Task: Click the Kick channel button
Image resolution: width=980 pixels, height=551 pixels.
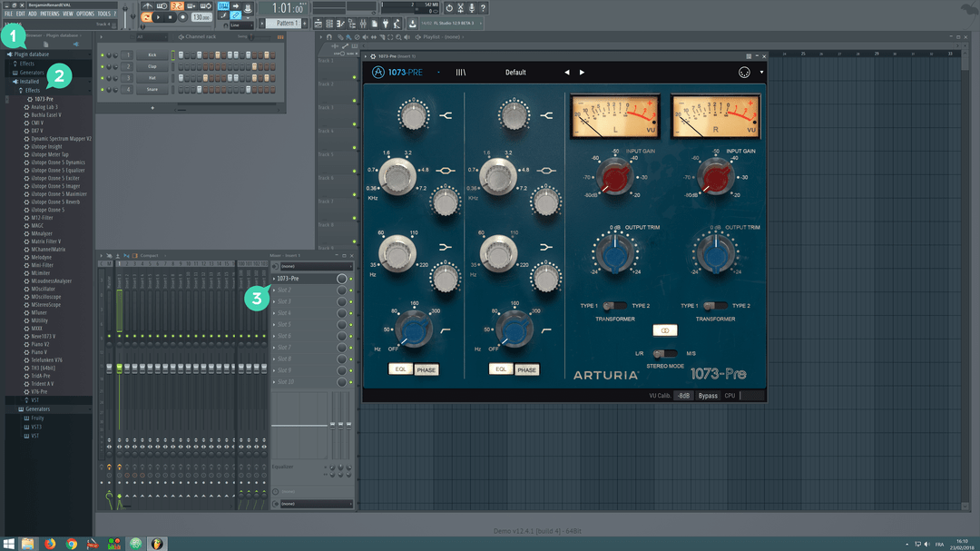Action: [x=152, y=55]
